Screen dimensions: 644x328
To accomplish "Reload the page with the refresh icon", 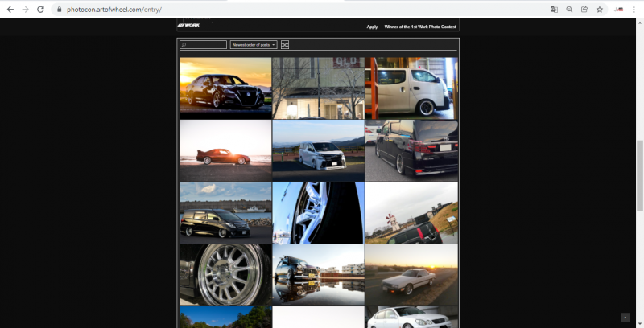I will (40, 9).
